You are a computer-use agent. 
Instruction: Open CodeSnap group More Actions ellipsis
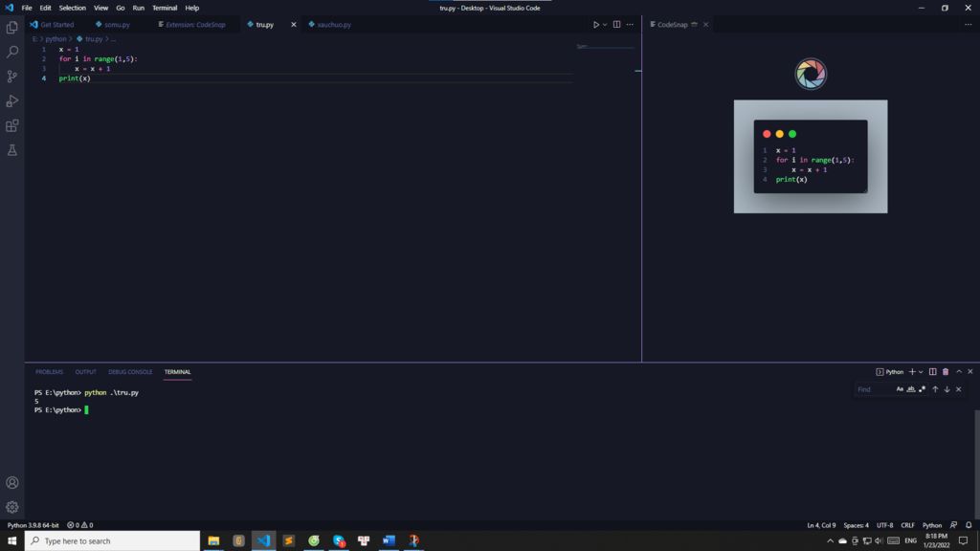click(968, 24)
